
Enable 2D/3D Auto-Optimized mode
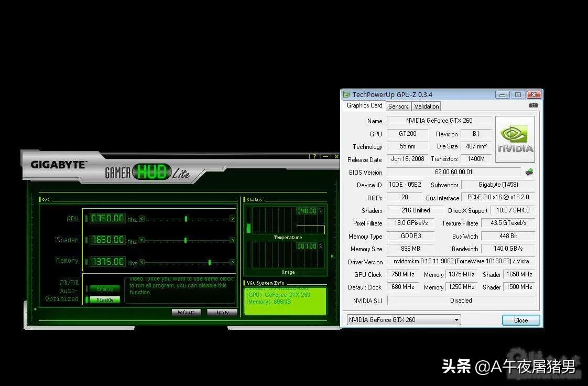click(105, 289)
